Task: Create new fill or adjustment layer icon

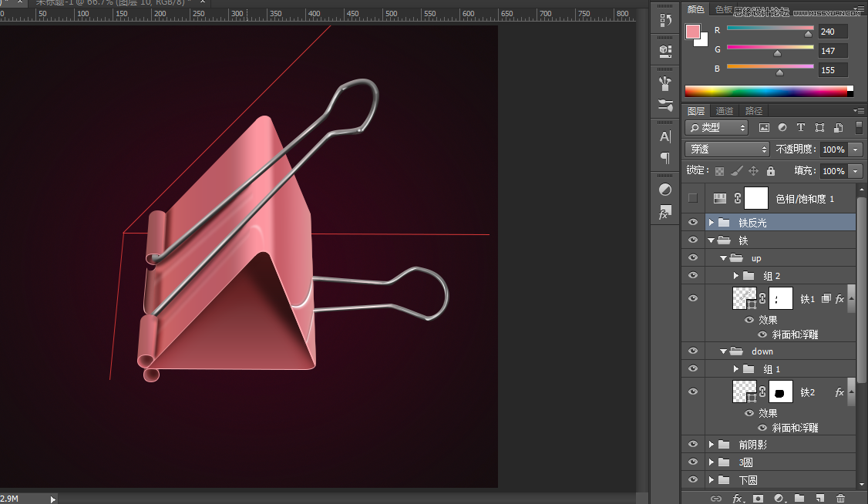Action: (779, 499)
